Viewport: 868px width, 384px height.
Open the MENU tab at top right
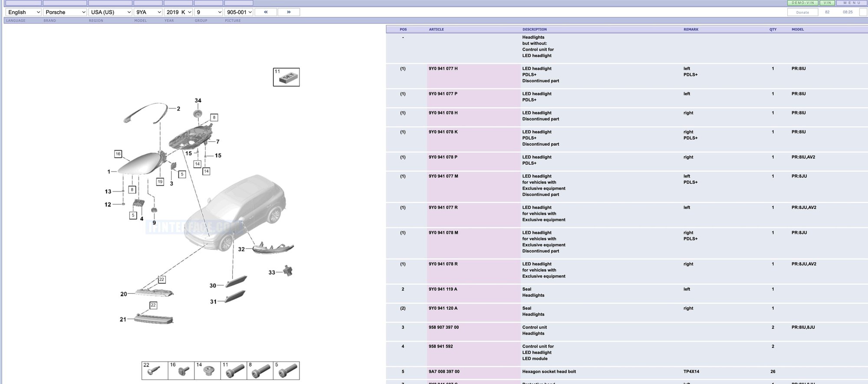[x=852, y=3]
